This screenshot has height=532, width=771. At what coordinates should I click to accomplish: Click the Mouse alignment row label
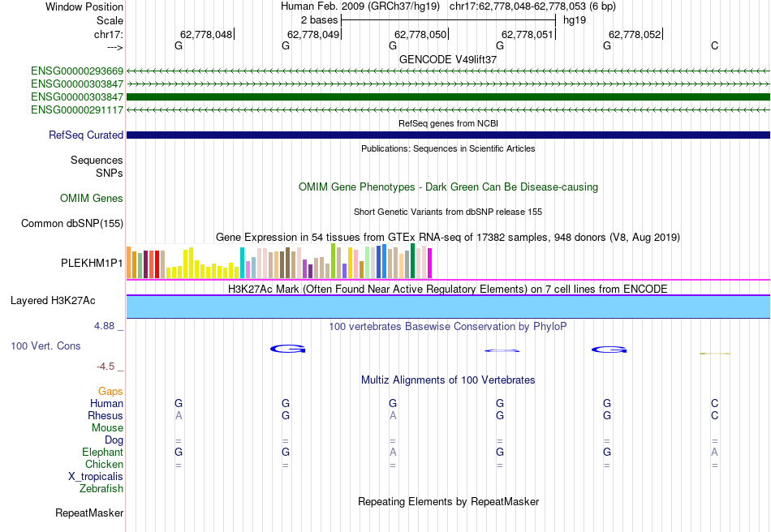(107, 428)
